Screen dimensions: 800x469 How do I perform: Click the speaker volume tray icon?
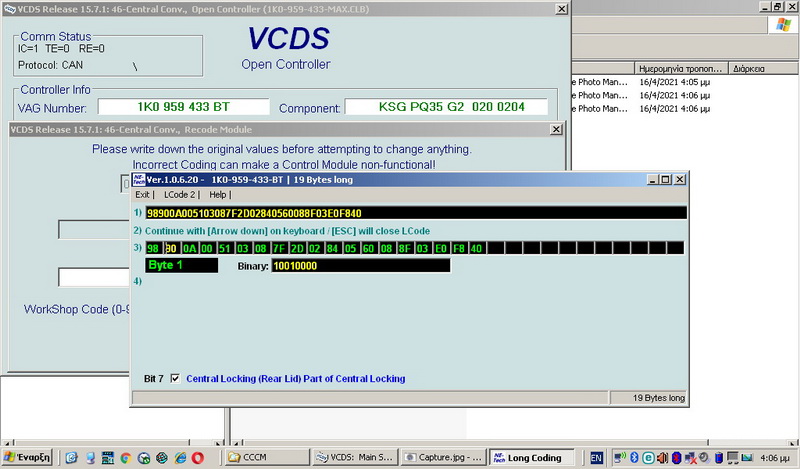point(662,458)
